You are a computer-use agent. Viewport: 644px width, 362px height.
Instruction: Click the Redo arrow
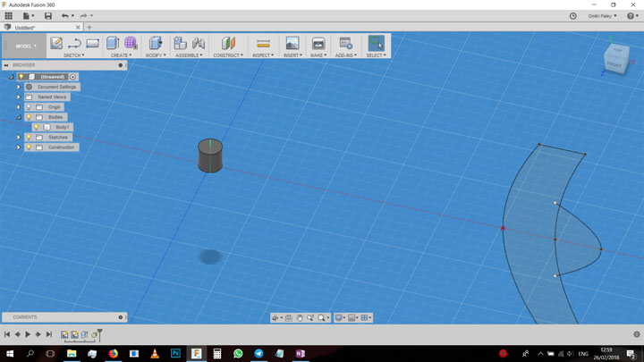pyautogui.click(x=84, y=16)
